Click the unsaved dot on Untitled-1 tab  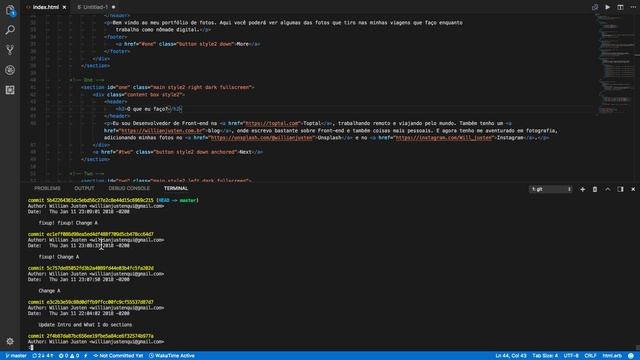pyautogui.click(x=113, y=7)
